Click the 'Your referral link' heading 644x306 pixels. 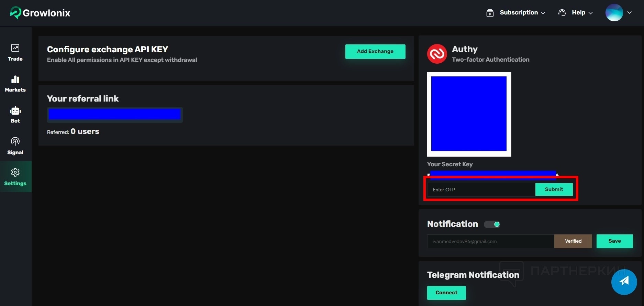pyautogui.click(x=83, y=98)
